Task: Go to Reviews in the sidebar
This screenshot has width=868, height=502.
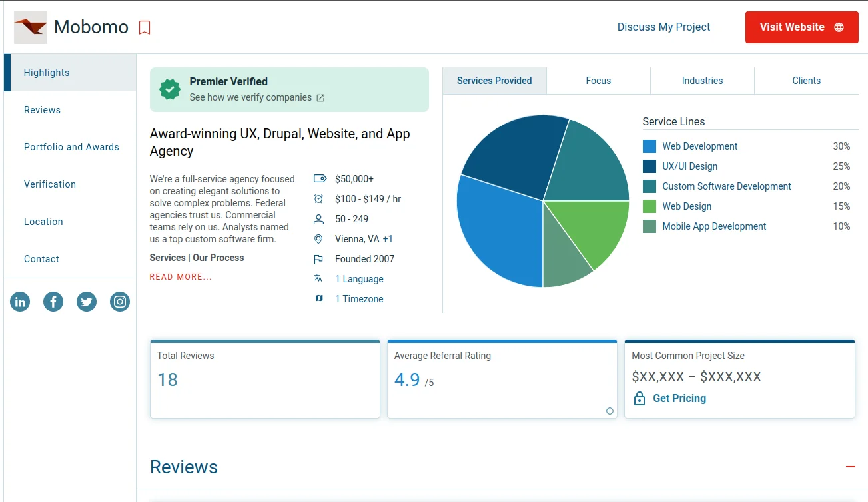Action: tap(70, 110)
